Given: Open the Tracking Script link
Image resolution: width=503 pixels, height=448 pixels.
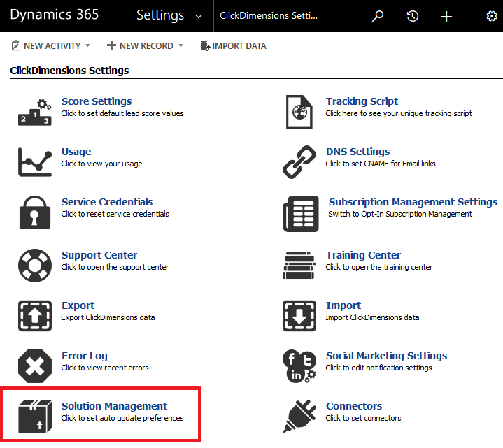Looking at the screenshot, I should pyautogui.click(x=362, y=101).
